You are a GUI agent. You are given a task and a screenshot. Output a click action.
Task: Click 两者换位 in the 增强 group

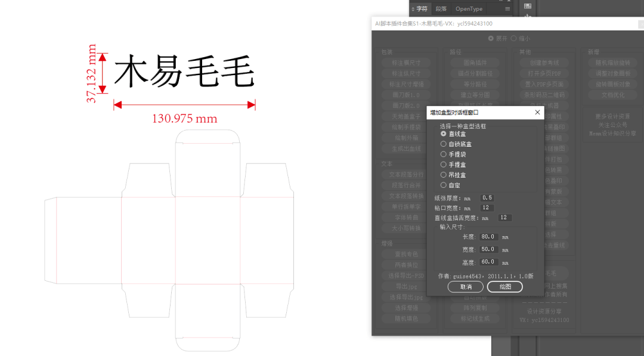point(406,265)
